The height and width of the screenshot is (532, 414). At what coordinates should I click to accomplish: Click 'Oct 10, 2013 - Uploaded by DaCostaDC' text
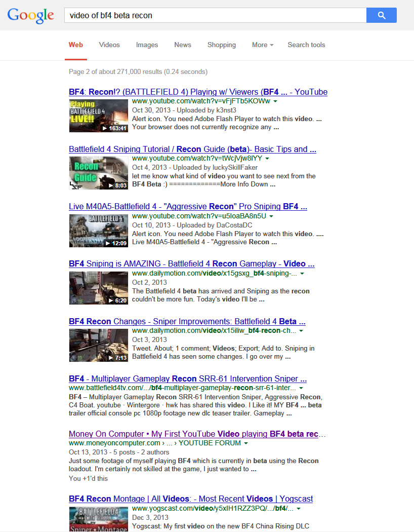pos(192,225)
